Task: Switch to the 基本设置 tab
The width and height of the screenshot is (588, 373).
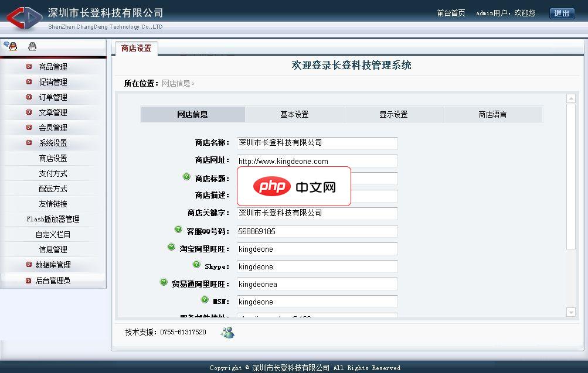Action: coord(294,114)
